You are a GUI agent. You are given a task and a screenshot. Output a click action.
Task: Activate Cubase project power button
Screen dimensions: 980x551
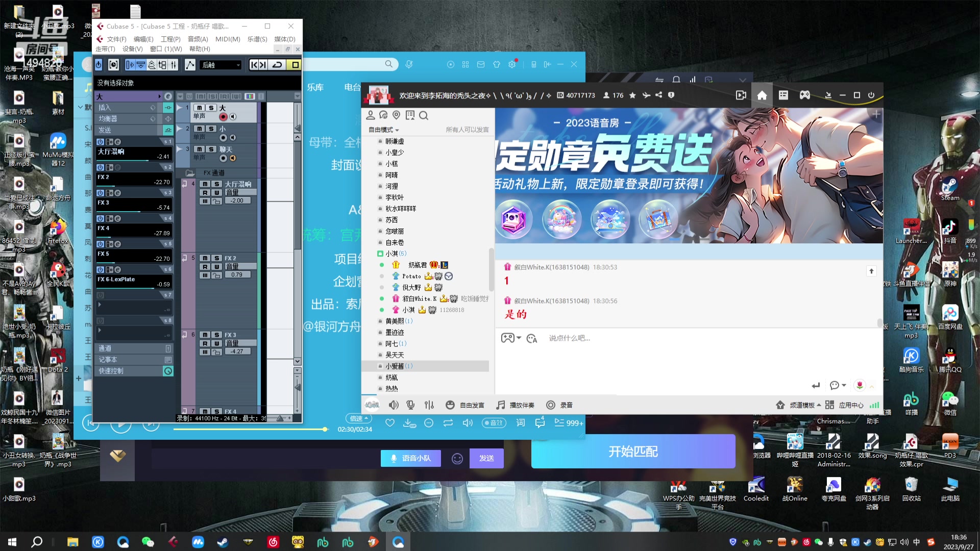tap(99, 65)
